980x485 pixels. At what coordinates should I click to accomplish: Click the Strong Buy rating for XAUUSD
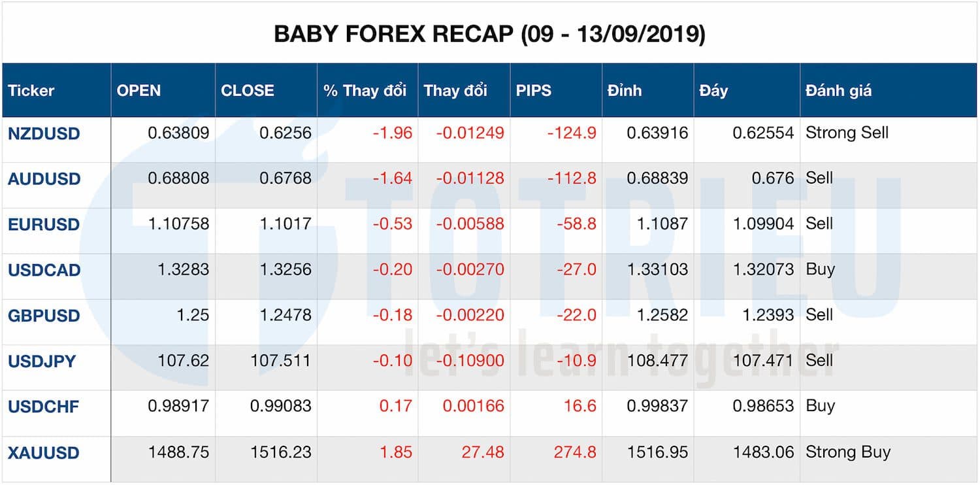pyautogui.click(x=847, y=452)
